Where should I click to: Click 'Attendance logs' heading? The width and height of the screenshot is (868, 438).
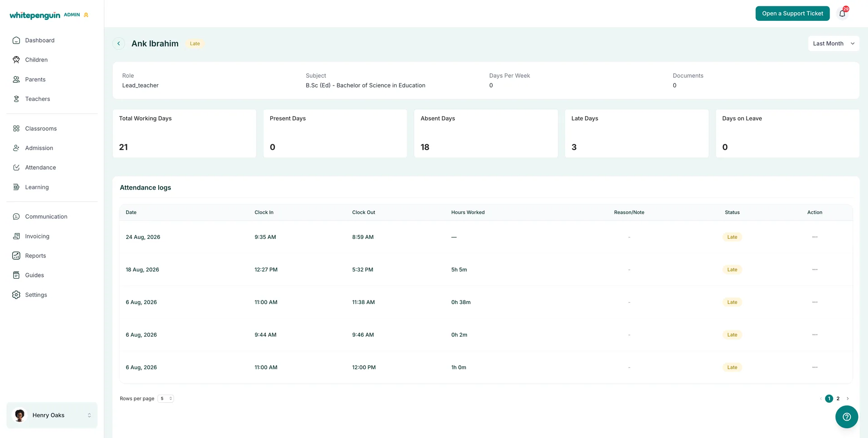point(145,188)
